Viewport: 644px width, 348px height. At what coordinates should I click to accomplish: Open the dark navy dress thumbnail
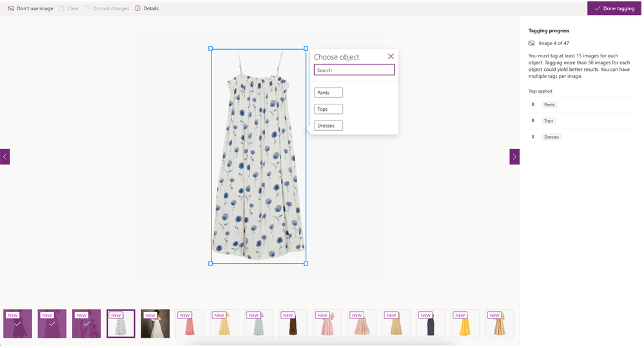point(431,324)
